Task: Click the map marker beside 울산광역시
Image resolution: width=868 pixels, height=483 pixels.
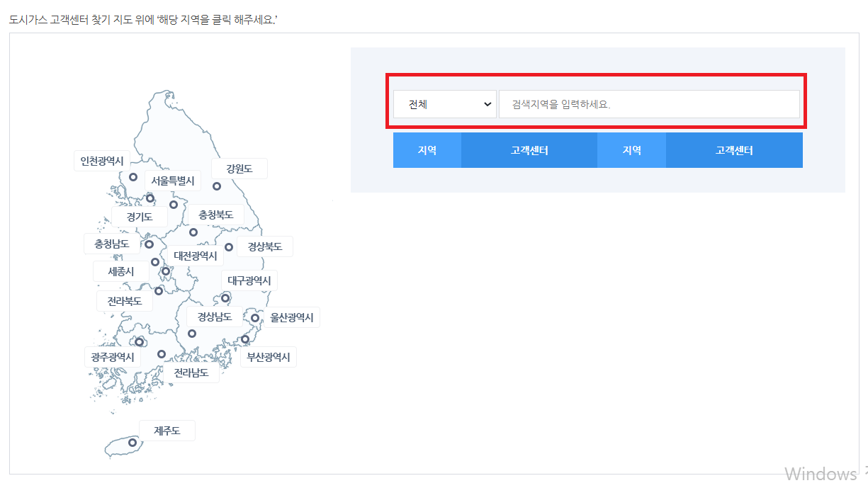Action: [x=255, y=318]
